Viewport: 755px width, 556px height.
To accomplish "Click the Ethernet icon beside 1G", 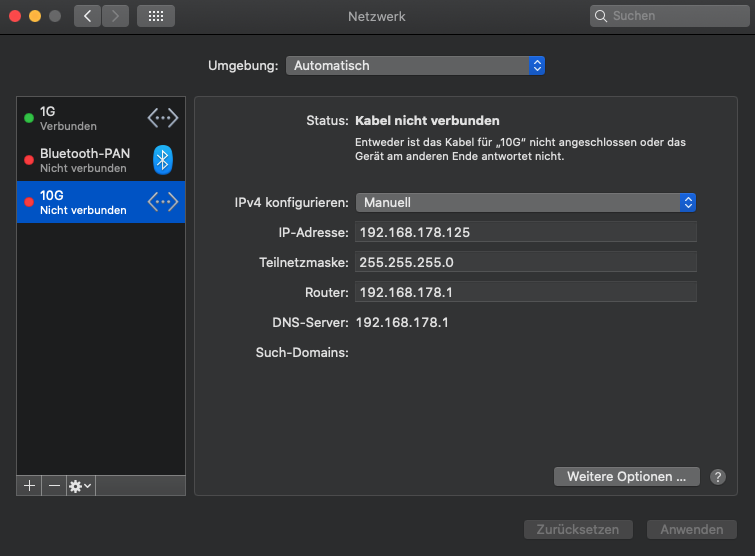I will pyautogui.click(x=163, y=118).
